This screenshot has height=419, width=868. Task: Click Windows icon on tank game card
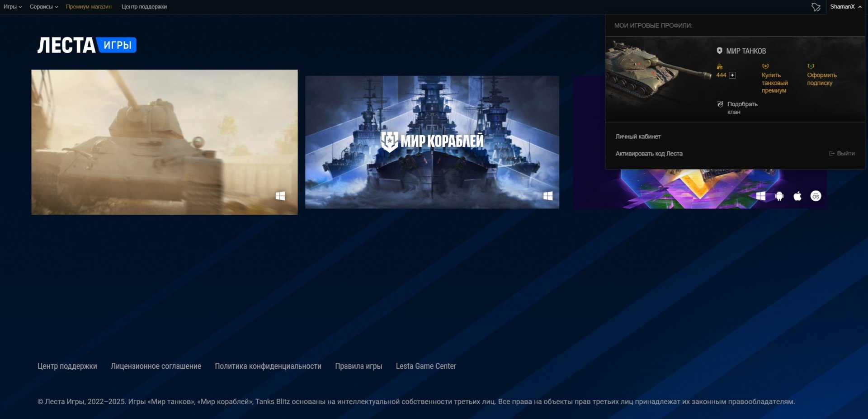tap(280, 196)
